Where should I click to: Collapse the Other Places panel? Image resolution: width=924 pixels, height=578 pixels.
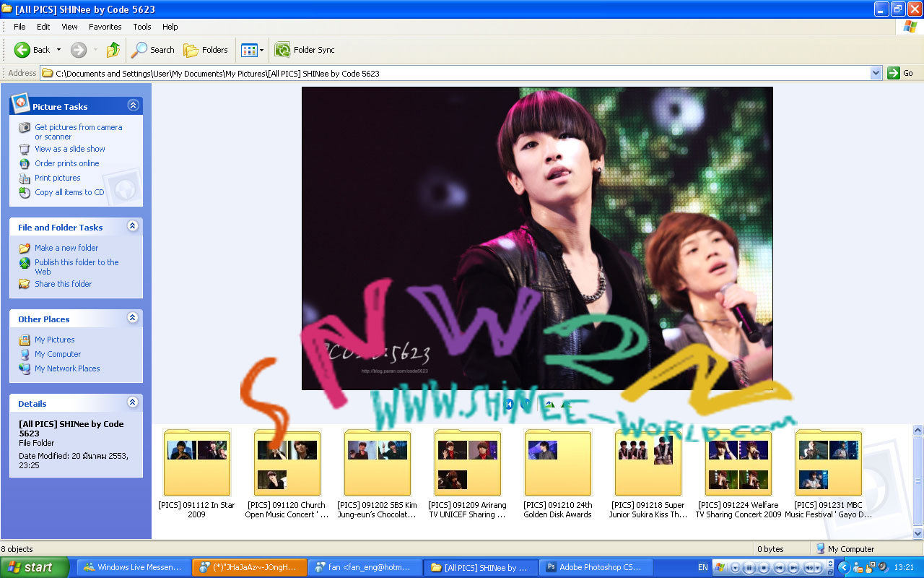(133, 318)
